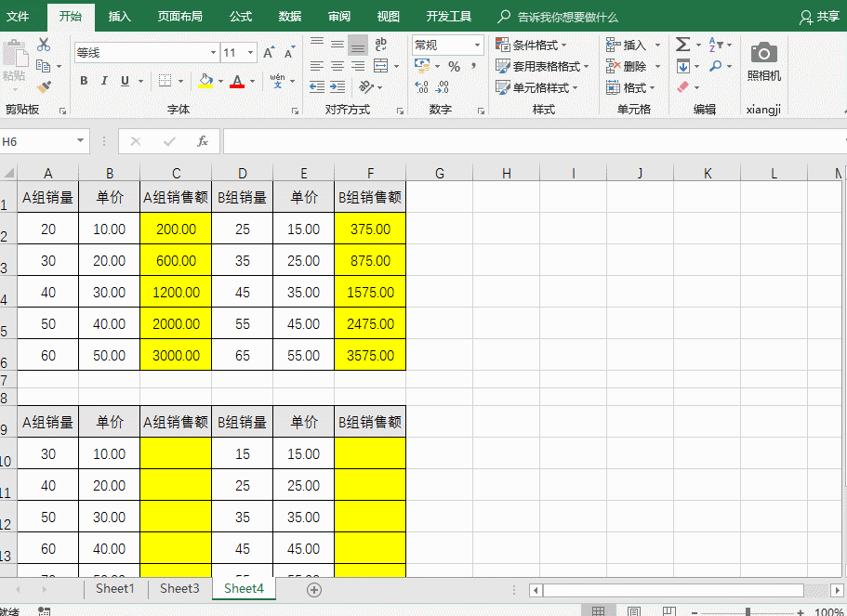Toggle align text left
This screenshot has height=616, width=847.
tap(317, 66)
